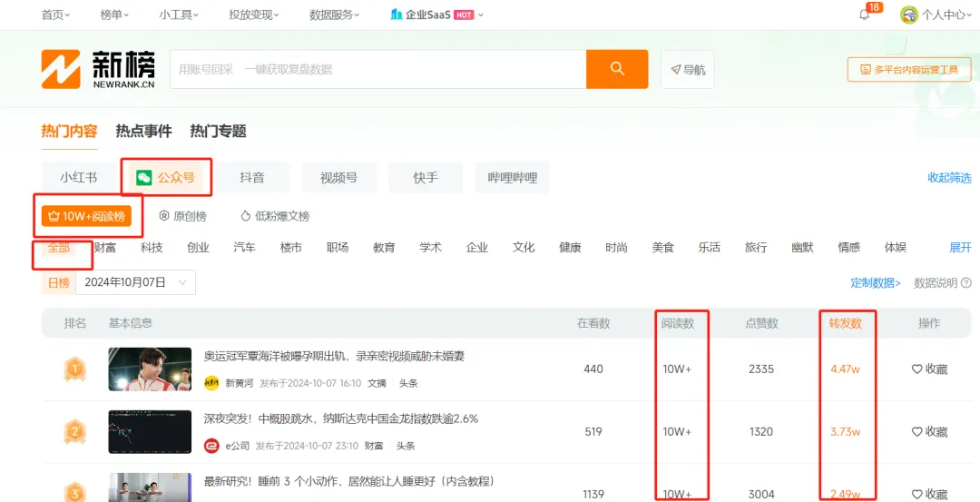Expand the 投放变现 menu
Viewport: 980px width, 502px height.
pyautogui.click(x=254, y=15)
